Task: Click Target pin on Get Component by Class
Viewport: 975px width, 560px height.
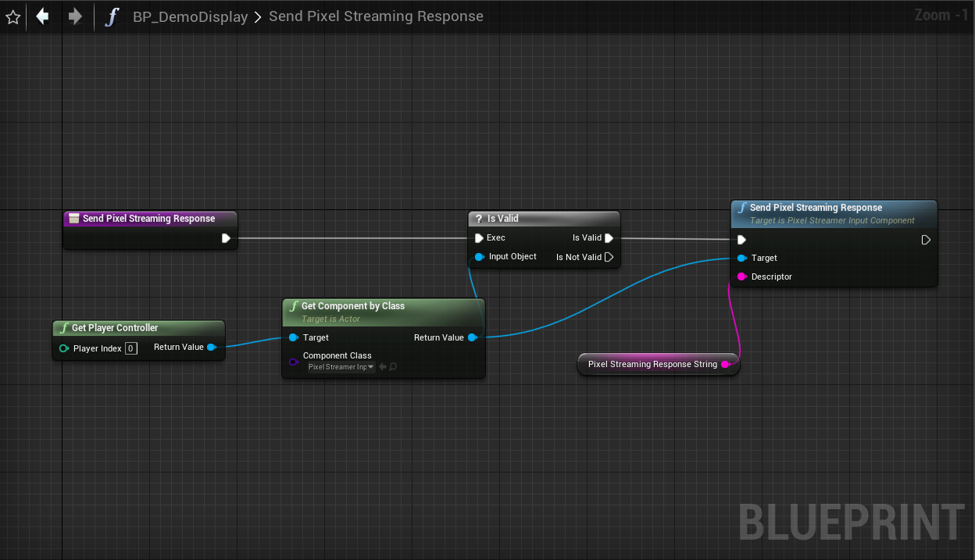Action: coord(293,338)
